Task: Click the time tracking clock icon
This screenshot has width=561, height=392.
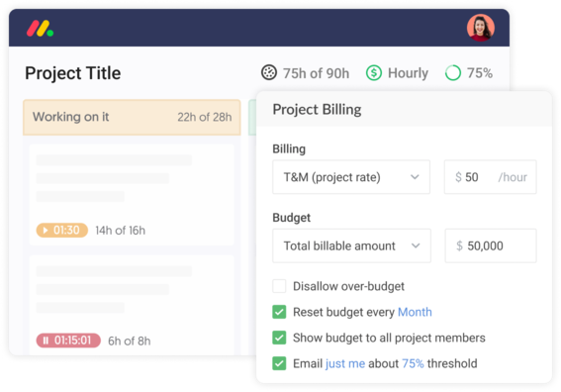Action: (269, 72)
